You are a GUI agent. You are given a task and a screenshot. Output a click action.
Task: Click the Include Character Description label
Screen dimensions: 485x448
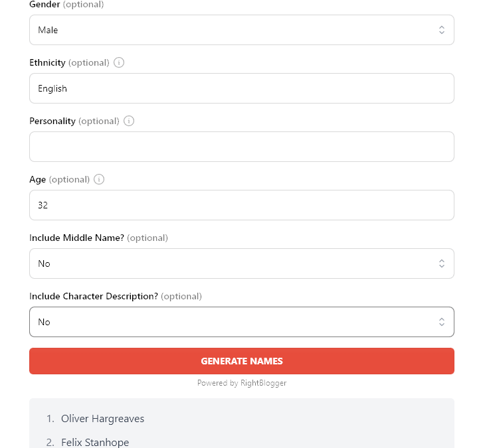coord(94,297)
